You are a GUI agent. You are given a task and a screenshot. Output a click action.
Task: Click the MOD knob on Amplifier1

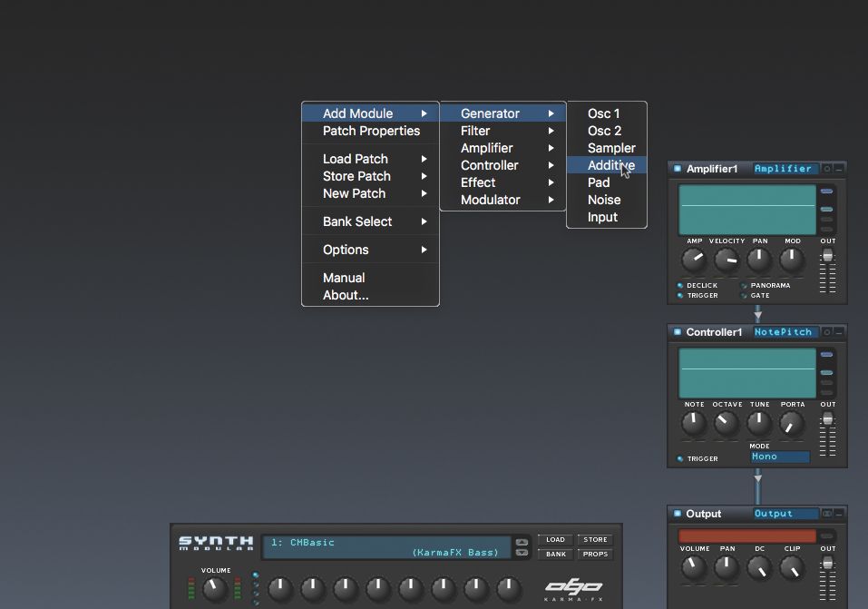point(790,259)
